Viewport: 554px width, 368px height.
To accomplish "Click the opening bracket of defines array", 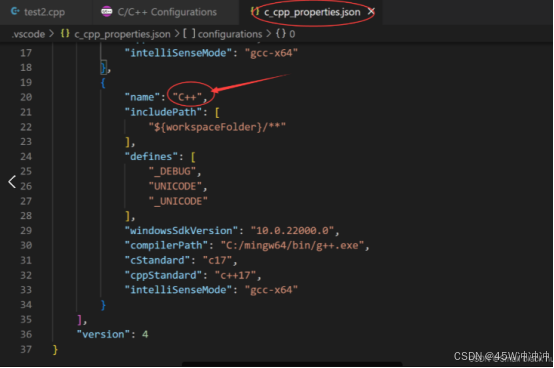I will 193,156.
